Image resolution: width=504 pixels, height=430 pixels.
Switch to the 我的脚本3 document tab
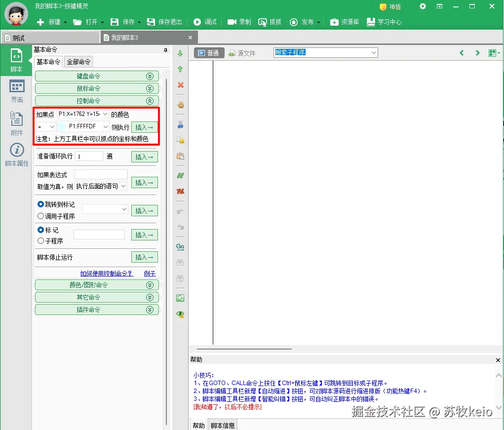(x=149, y=38)
